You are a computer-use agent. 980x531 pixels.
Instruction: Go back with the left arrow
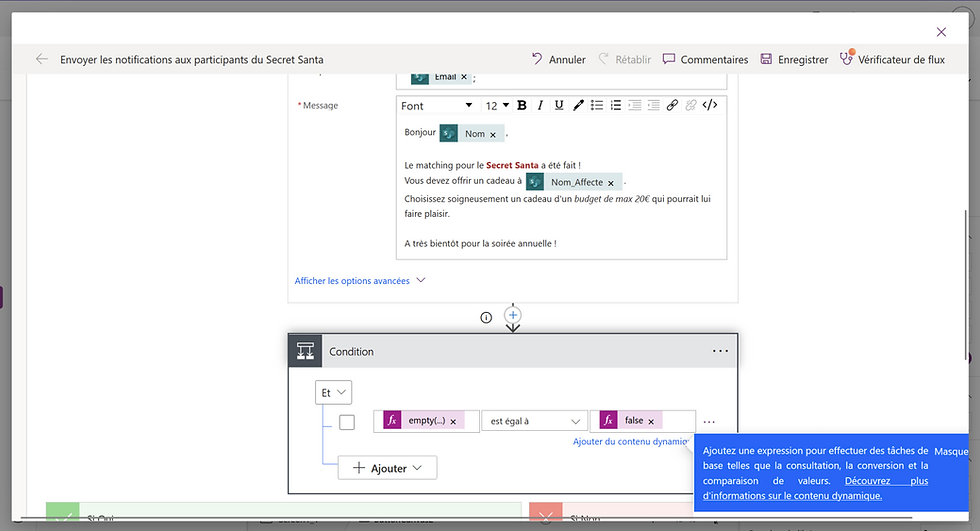(42, 59)
